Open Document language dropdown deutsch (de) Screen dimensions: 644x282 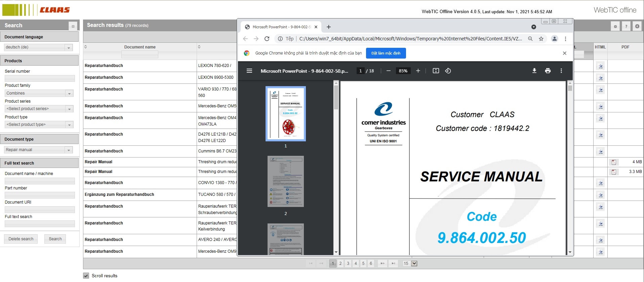pyautogui.click(x=39, y=47)
